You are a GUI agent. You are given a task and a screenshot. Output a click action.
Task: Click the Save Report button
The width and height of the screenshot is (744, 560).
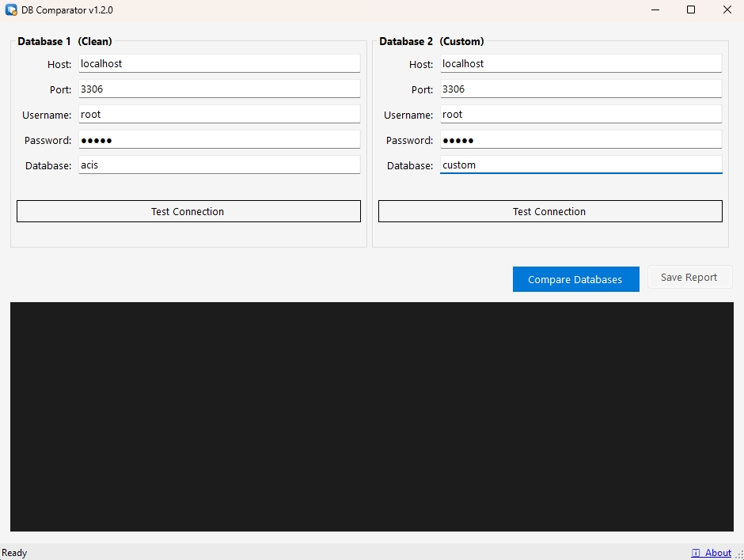point(689,277)
